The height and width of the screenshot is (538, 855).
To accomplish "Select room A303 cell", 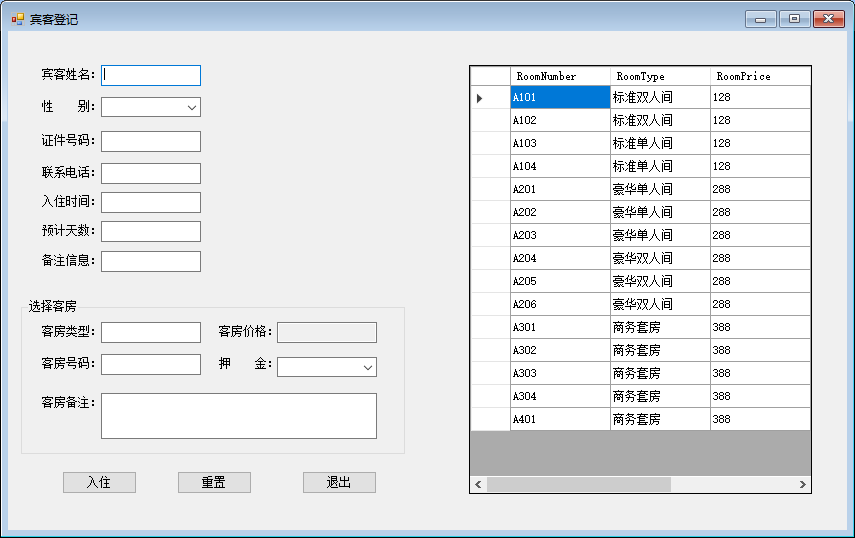I will coord(560,373).
